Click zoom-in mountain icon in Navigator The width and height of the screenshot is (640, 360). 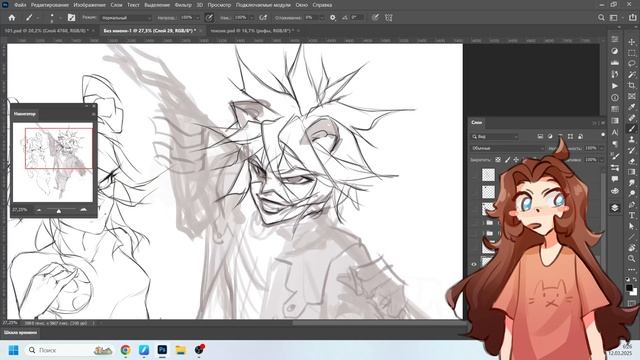(x=84, y=210)
